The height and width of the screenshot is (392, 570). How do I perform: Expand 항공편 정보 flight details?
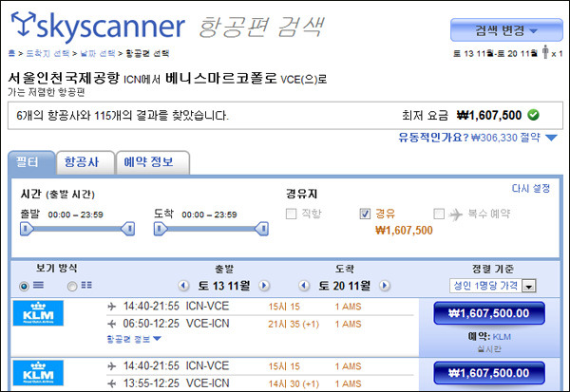[x=134, y=339]
